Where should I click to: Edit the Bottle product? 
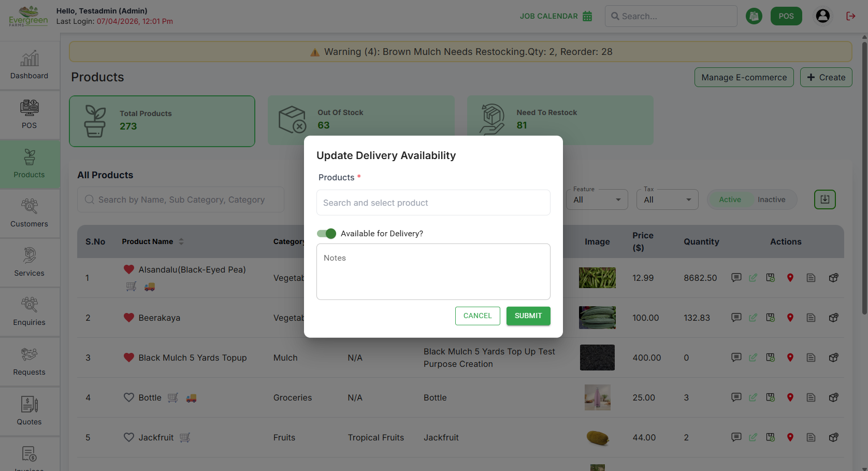tap(753, 397)
